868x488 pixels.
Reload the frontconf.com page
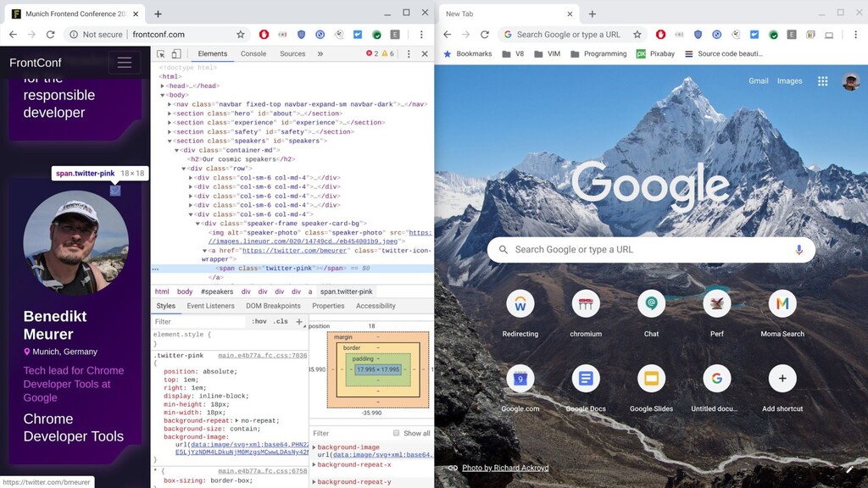(50, 34)
